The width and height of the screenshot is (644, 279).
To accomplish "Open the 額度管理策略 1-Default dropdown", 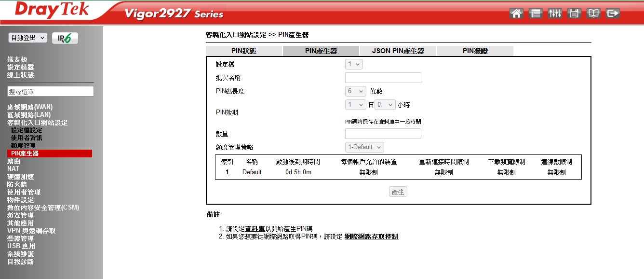I will 364,147.
